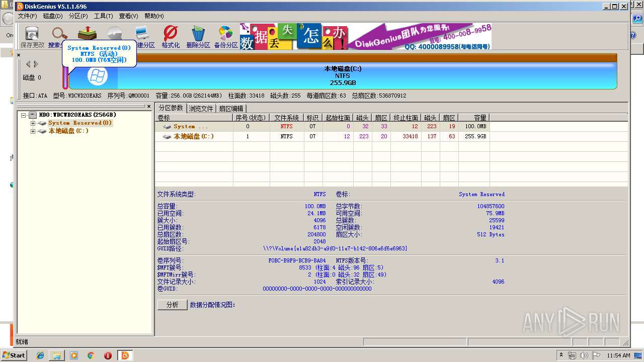
Task: Close the disk tree panel
Action: click(149, 106)
